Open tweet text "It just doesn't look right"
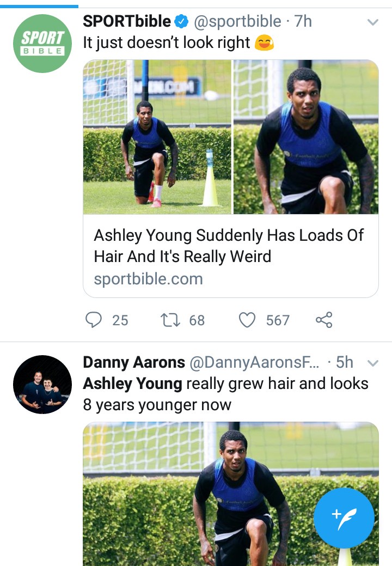Viewport: 392px width, 566px height. point(168,43)
